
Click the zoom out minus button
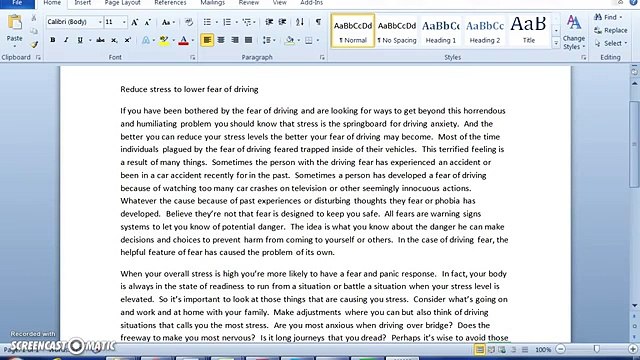[x=561, y=349]
